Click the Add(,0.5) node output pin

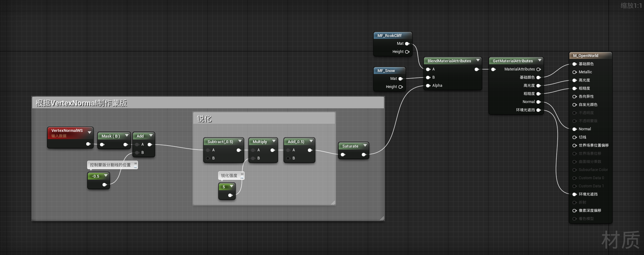coord(310,150)
